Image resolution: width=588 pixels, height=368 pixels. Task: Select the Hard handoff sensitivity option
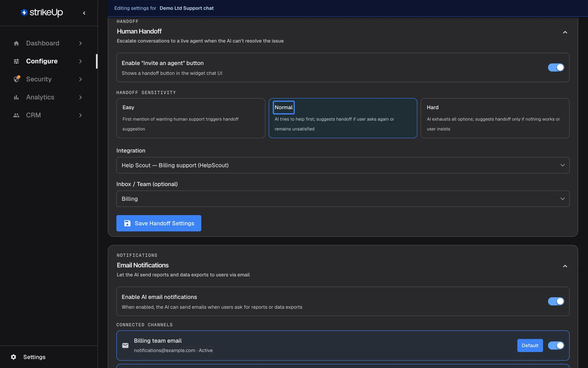495,118
